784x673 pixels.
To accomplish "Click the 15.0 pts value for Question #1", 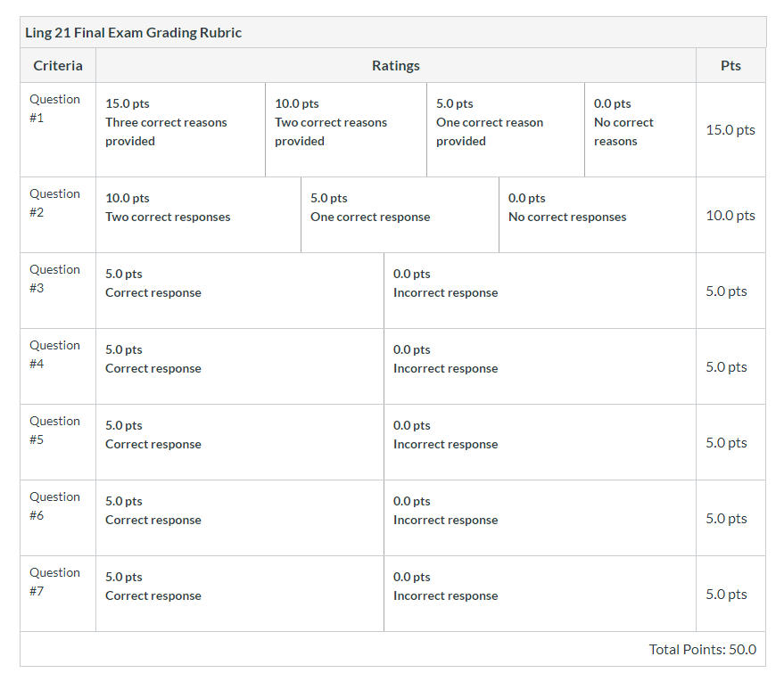I will point(730,130).
